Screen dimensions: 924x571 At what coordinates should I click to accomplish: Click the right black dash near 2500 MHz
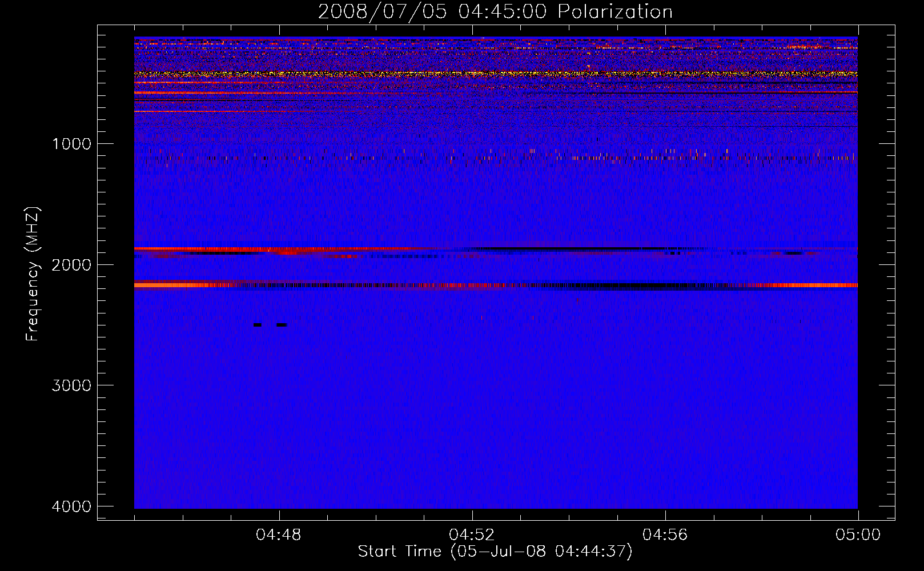282,325
